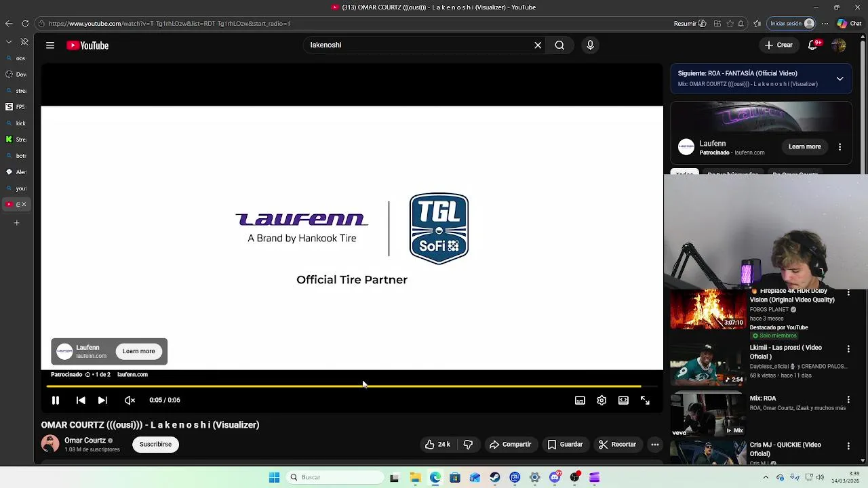Add page to favorites star

click(730, 24)
